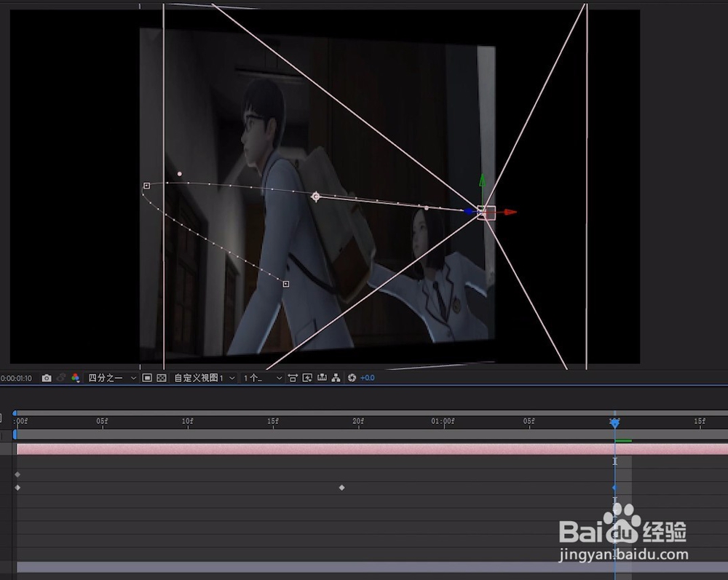Toggle the Fast Previews icon
The width and height of the screenshot is (728, 580).
307,378
